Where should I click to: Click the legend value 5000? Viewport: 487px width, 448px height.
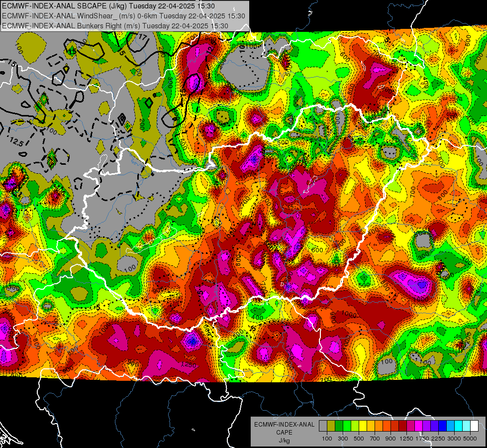470,439
